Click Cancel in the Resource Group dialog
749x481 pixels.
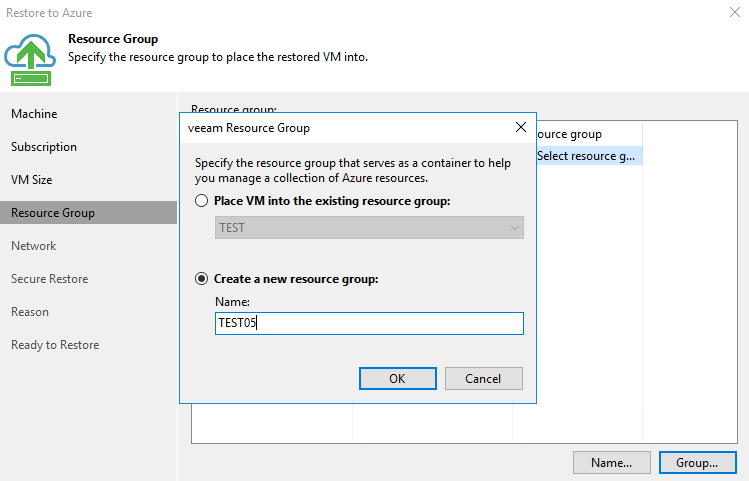(x=483, y=378)
